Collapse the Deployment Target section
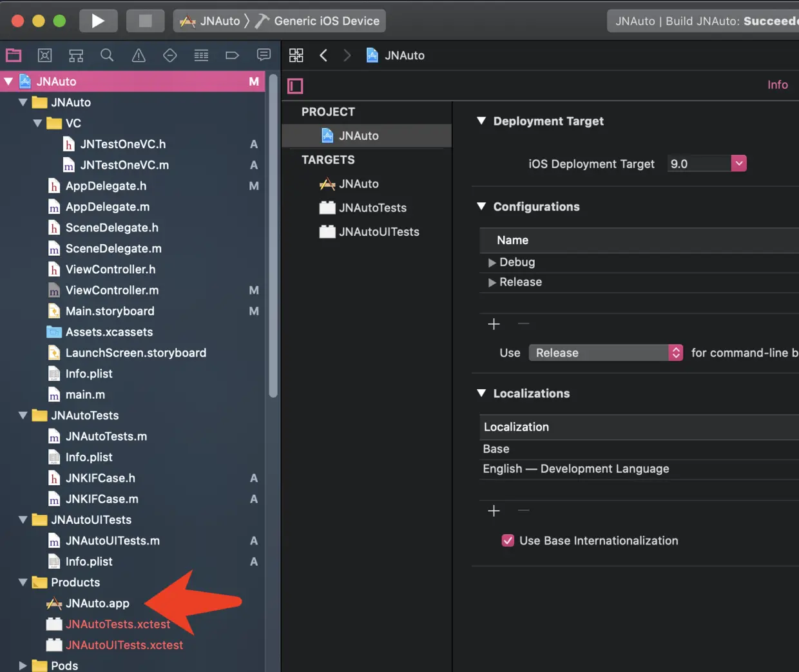The width and height of the screenshot is (799, 672). point(481,121)
